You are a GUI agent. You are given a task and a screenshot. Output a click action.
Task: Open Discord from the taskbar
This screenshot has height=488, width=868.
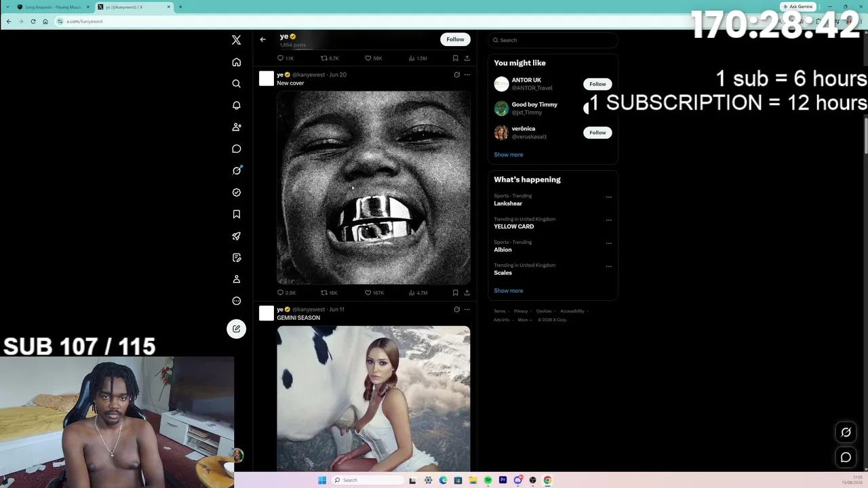pos(517,481)
